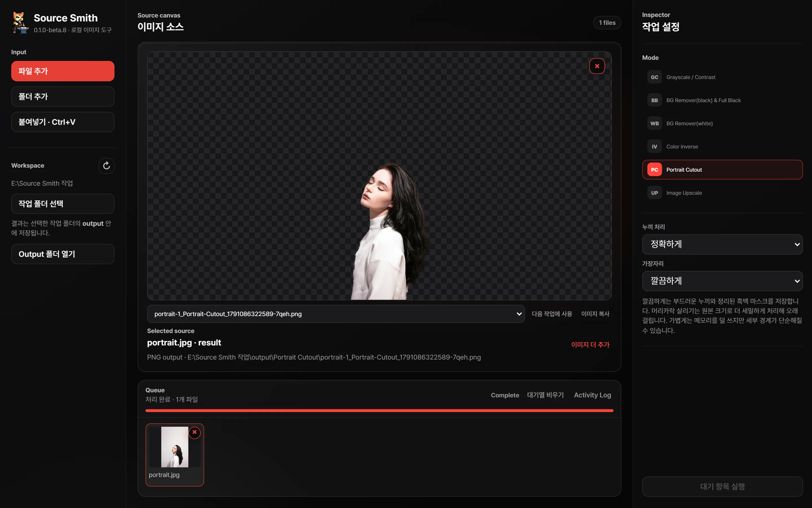Viewport: 812px width, 508px height.
Task: Select the Portrait Cutout mode
Action: [x=722, y=170]
